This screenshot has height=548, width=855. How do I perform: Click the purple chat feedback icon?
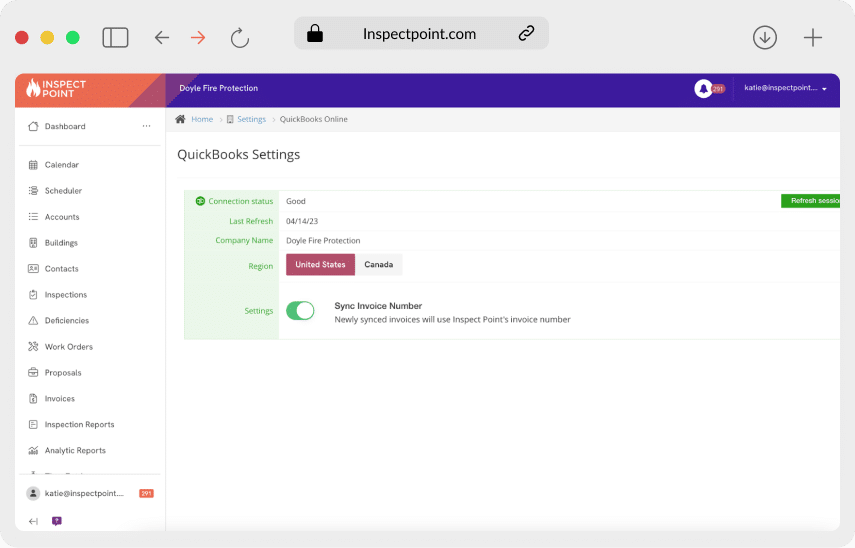pyautogui.click(x=56, y=521)
